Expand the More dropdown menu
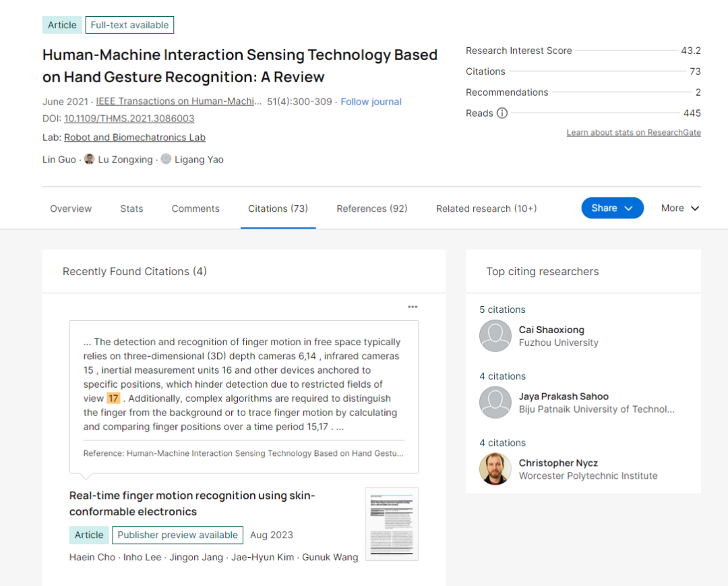This screenshot has width=728, height=586. [x=679, y=208]
